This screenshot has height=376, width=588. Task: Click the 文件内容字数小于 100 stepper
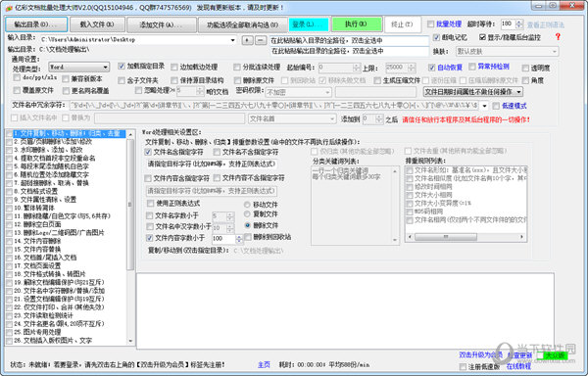point(239,239)
